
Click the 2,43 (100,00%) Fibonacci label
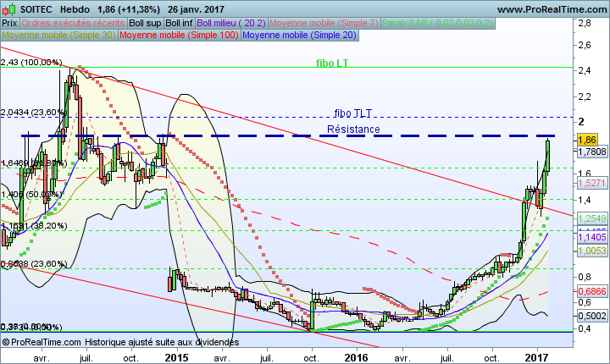pyautogui.click(x=31, y=63)
